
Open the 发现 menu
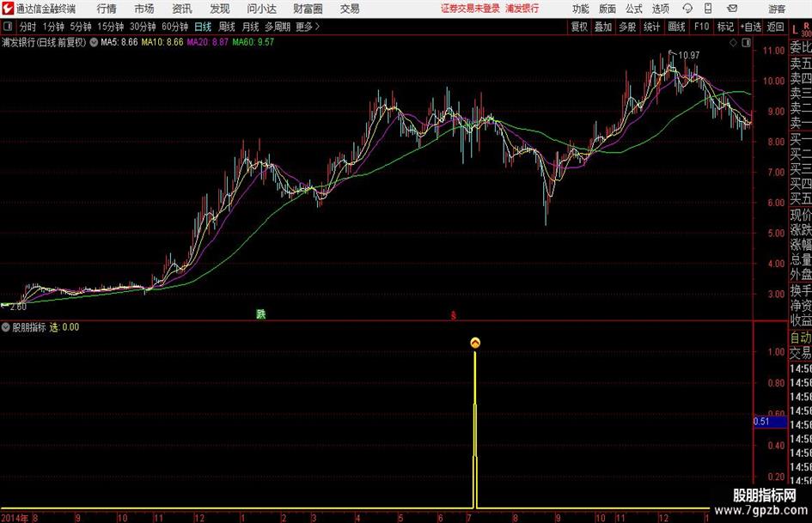220,9
